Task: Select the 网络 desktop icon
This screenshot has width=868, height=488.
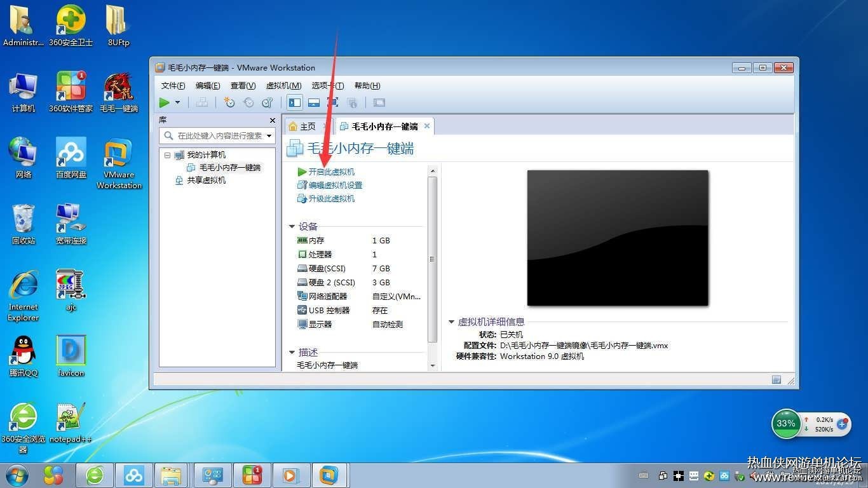Action: point(24,158)
